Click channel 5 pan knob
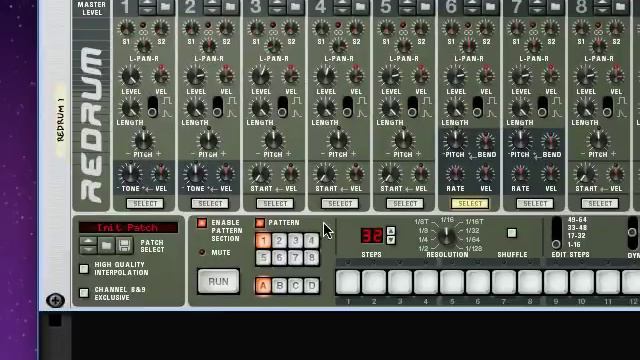This screenshot has height=360, width=640. pyautogui.click(x=404, y=46)
